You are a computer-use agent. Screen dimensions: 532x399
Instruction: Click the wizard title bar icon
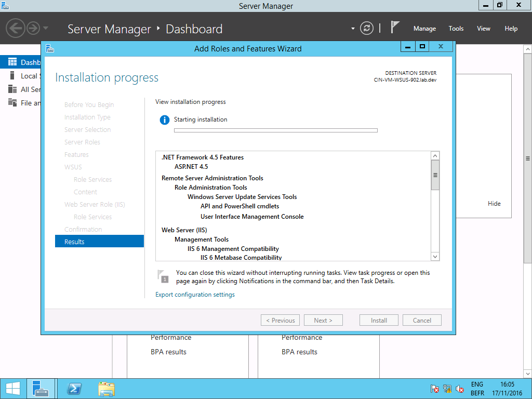[50, 48]
